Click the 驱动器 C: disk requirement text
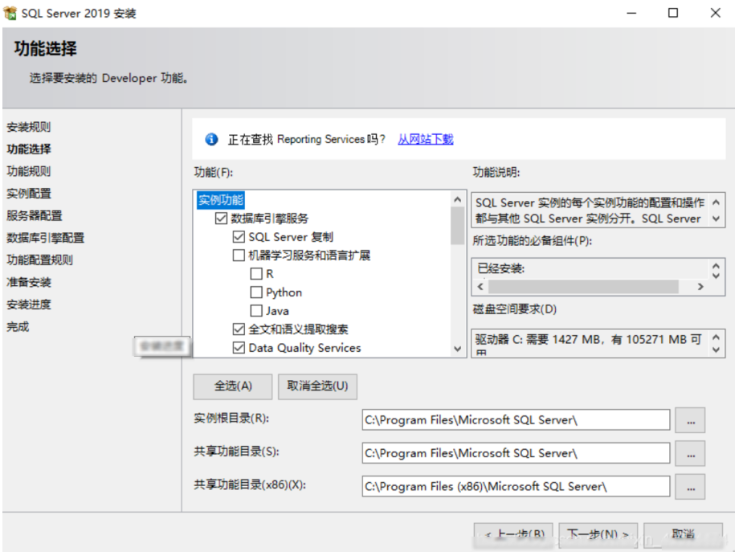747x560 pixels. [589, 343]
